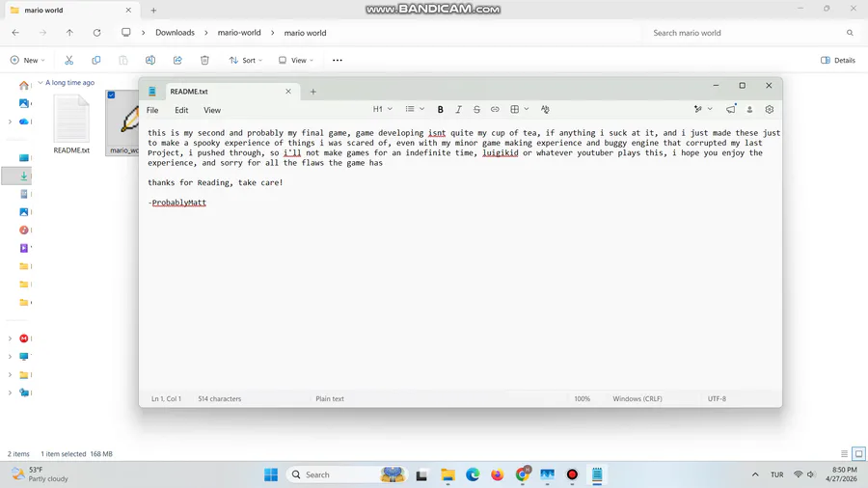868x488 pixels.
Task: Select README.txt file thumbnail in Explorer
Action: [x=71, y=124]
